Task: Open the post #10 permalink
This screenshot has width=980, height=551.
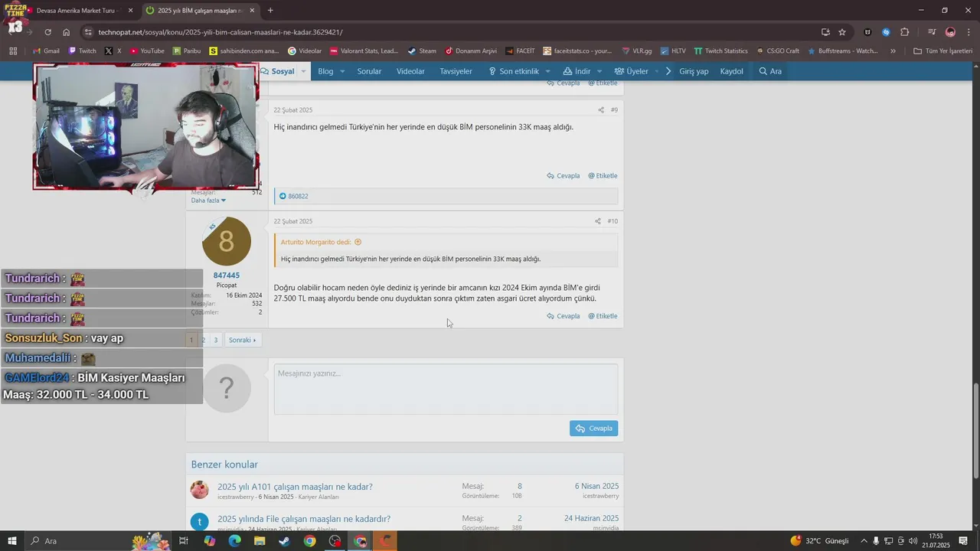Action: coord(612,221)
